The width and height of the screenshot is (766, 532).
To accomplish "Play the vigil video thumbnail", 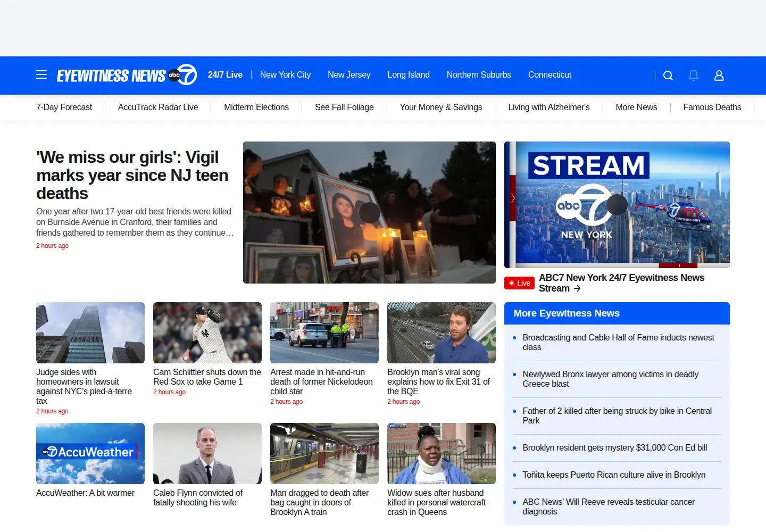I will click(x=369, y=212).
